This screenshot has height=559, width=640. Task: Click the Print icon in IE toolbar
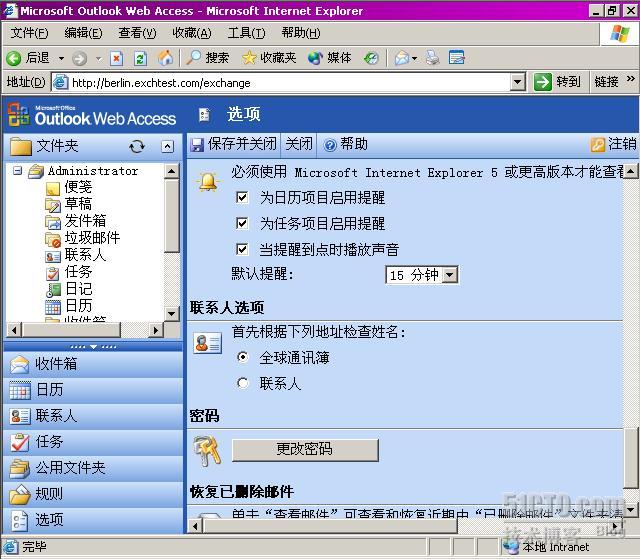(x=433, y=58)
